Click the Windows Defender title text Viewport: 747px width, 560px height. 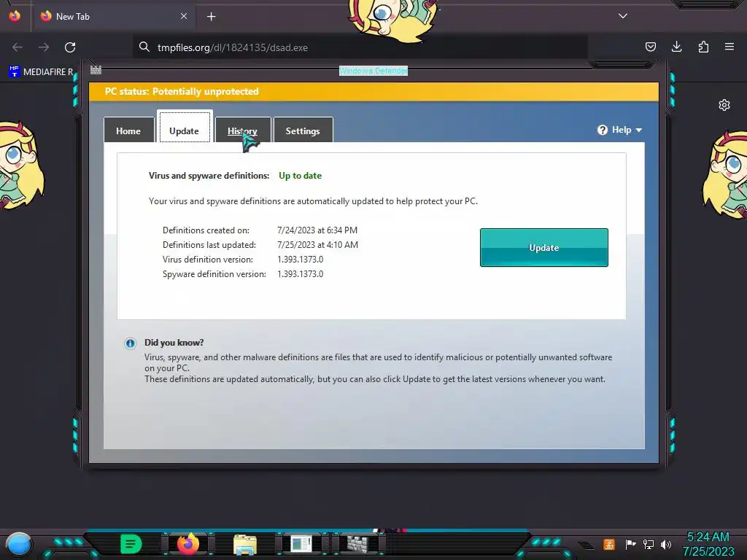pyautogui.click(x=373, y=71)
